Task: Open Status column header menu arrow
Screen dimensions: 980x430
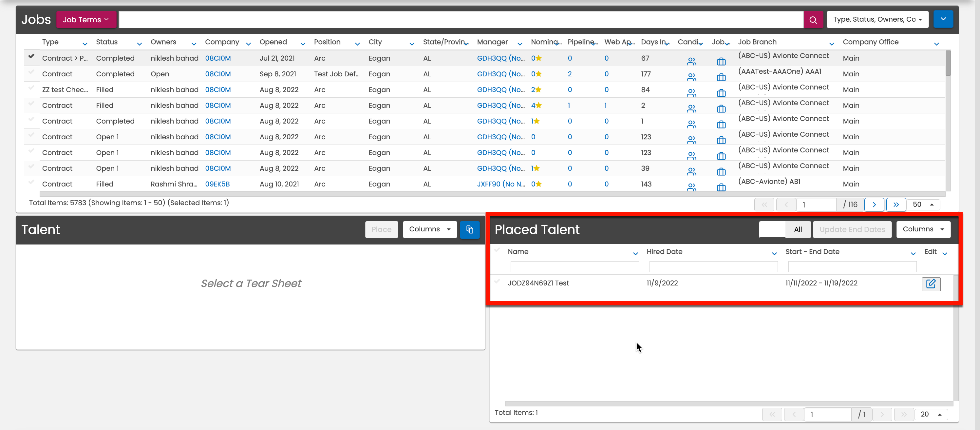Action: click(139, 44)
